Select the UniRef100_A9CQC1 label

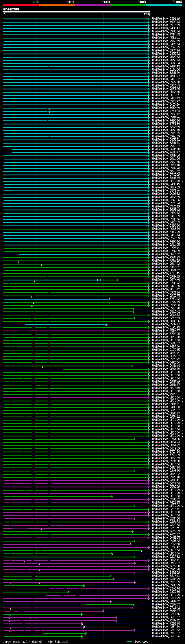[x=166, y=395]
